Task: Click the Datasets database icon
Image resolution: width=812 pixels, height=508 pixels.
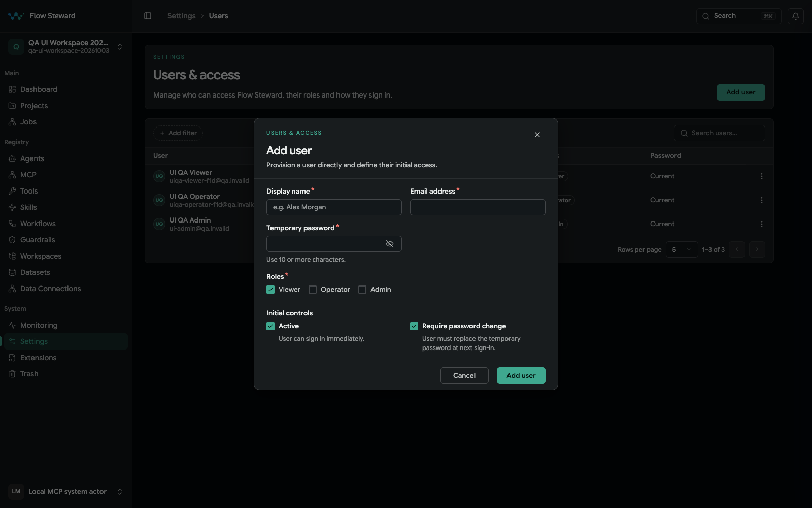Action: pos(12,272)
